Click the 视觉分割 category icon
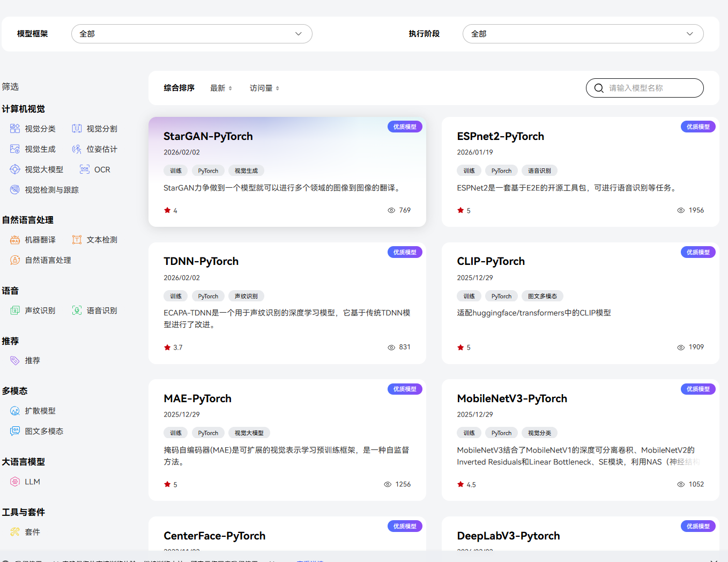 77,129
